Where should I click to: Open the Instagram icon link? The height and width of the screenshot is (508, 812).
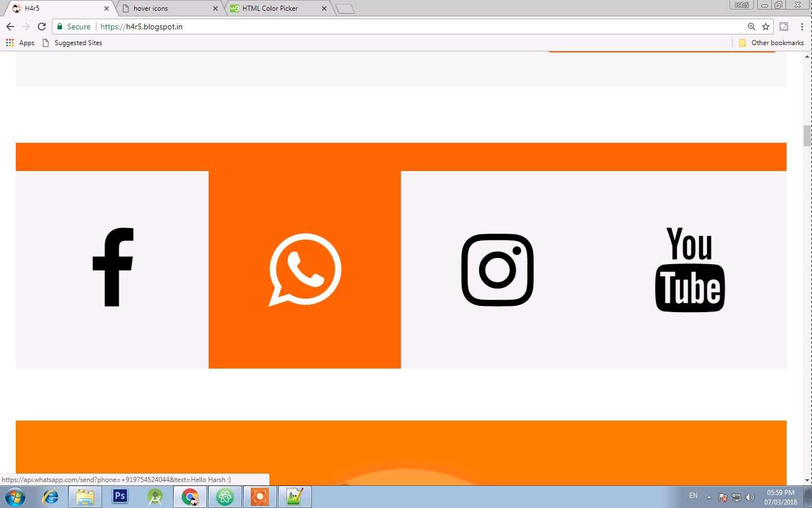[x=497, y=270]
